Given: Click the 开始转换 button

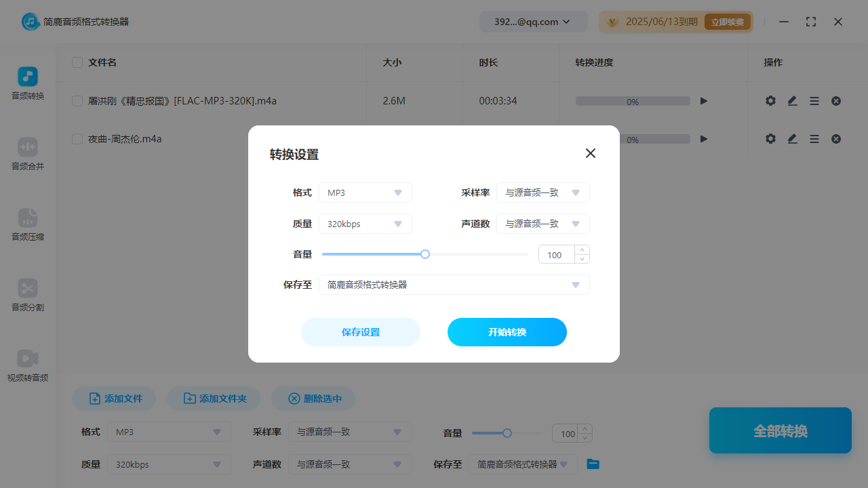Looking at the screenshot, I should click(x=507, y=332).
